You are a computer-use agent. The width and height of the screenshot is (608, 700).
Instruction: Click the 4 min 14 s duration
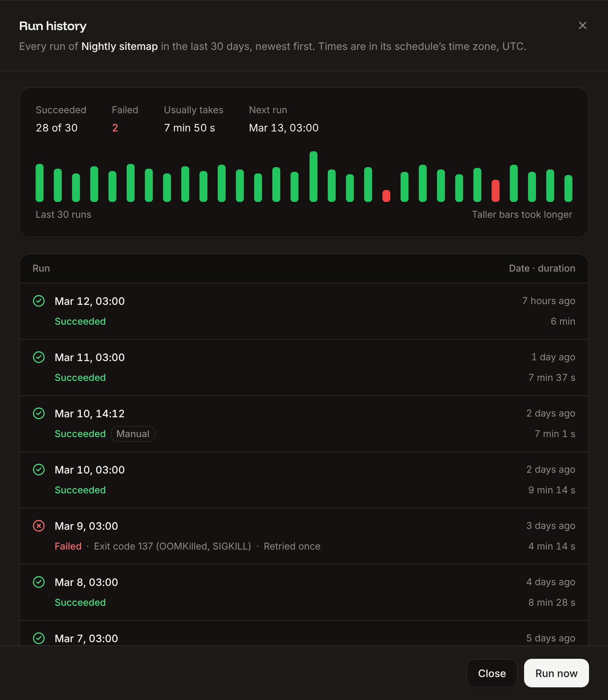point(552,546)
